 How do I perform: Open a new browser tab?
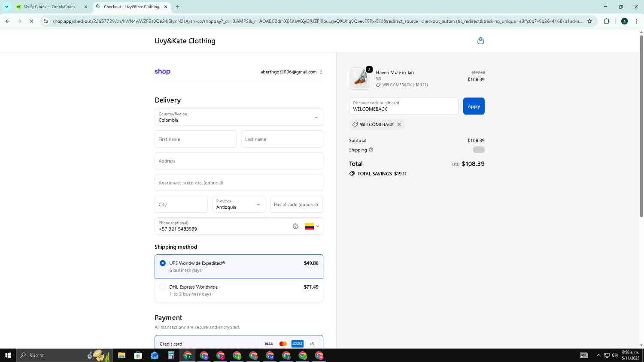click(178, 7)
